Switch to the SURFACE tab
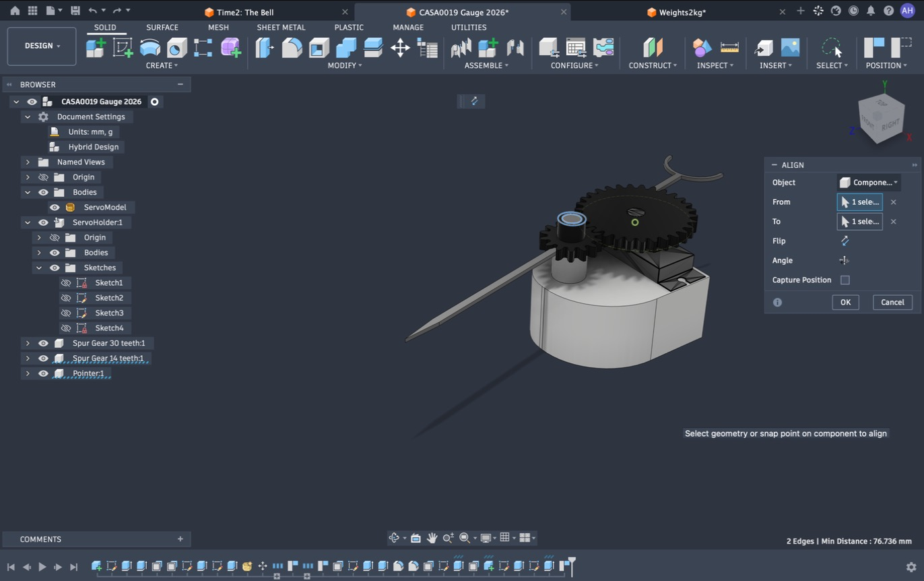The height and width of the screenshot is (581, 924). pos(162,28)
